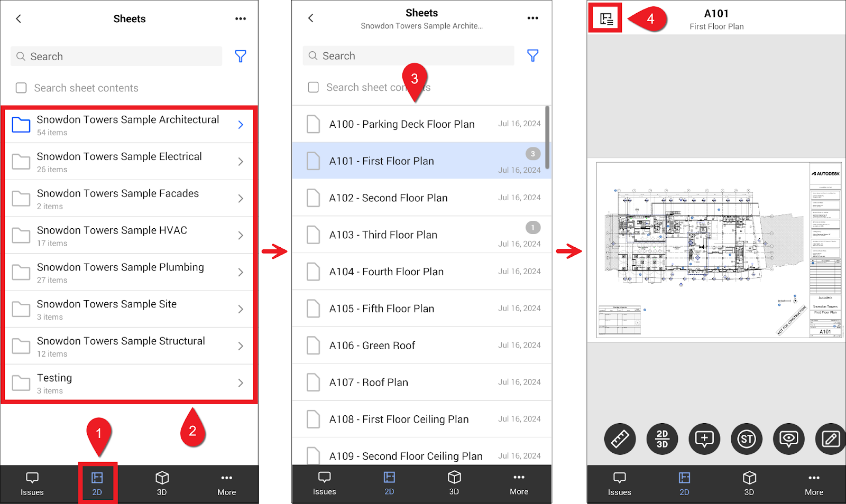Tap the eye visibility comment icon
This screenshot has height=504, width=846.
[x=788, y=438]
